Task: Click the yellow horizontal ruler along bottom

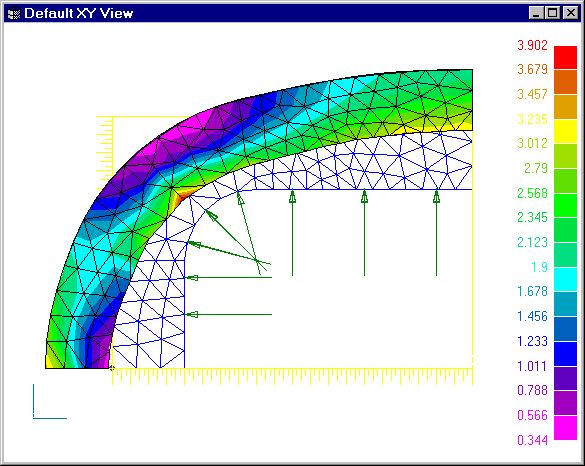Action: pyautogui.click(x=292, y=376)
